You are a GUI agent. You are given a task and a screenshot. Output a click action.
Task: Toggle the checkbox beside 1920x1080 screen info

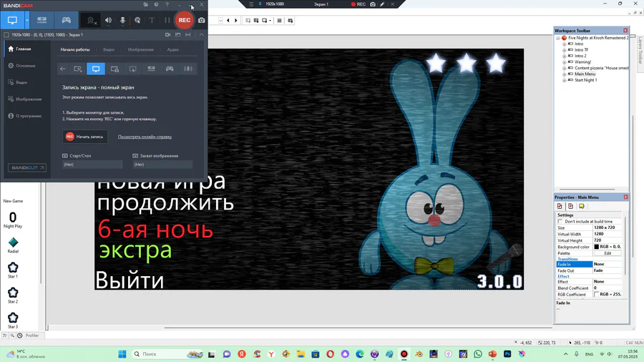tap(6, 35)
